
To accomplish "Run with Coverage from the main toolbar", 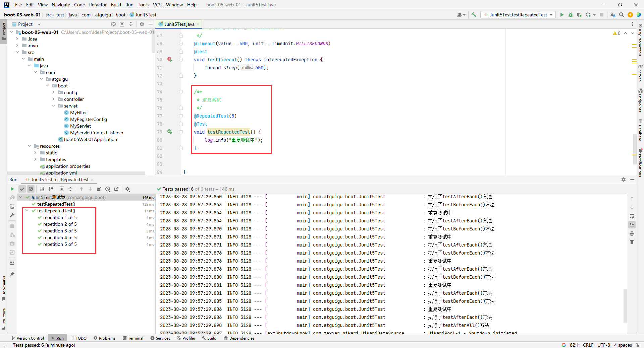I will [579, 15].
